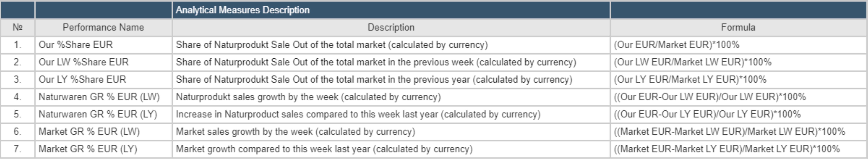This screenshot has width=868, height=162.
Task: Select the (Our LW EUR/Market LW EUR)*100% formula
Action: click(x=692, y=62)
